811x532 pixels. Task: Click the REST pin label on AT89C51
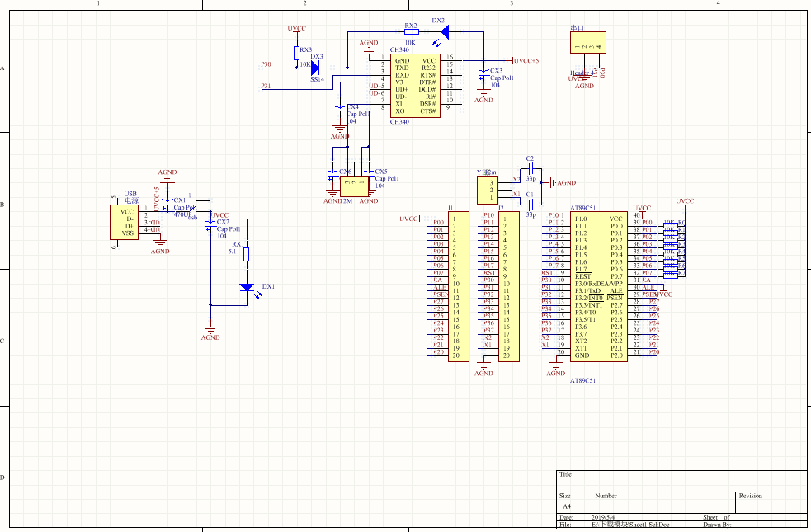click(x=583, y=276)
